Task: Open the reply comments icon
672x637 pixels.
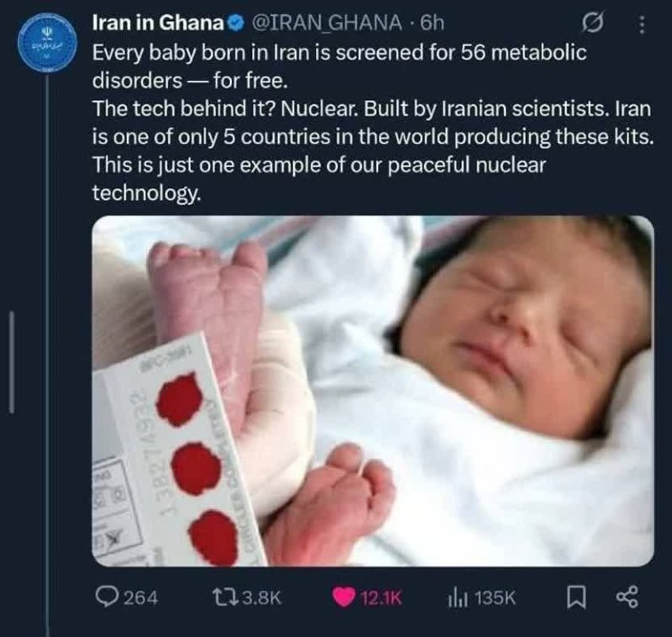Action: click(104, 597)
